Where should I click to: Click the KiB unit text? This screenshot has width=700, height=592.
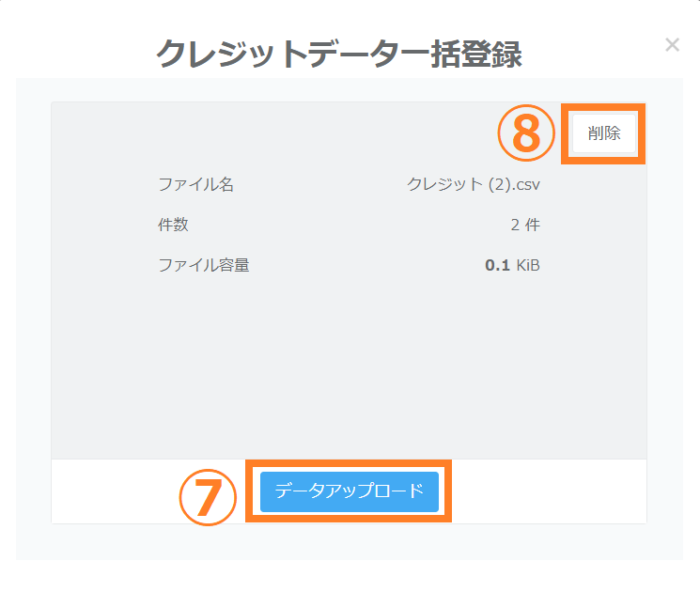pyautogui.click(x=528, y=265)
